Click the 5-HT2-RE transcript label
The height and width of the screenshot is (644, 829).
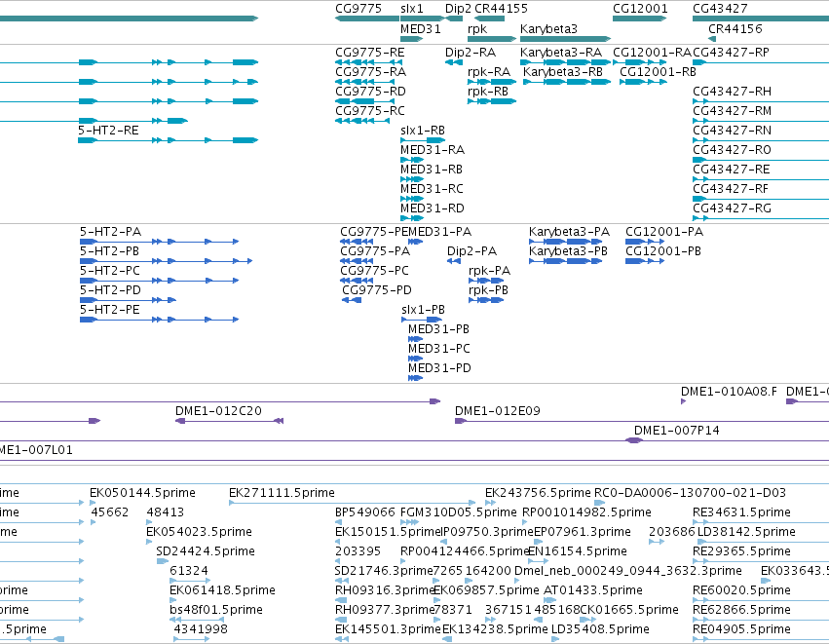click(x=108, y=131)
